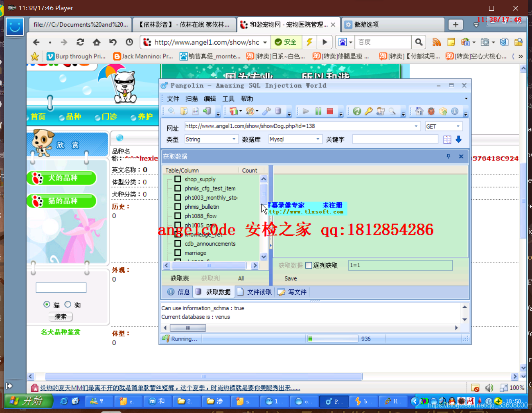Open the 编辑 menu in Pangolin
532x413 pixels.
pos(210,99)
